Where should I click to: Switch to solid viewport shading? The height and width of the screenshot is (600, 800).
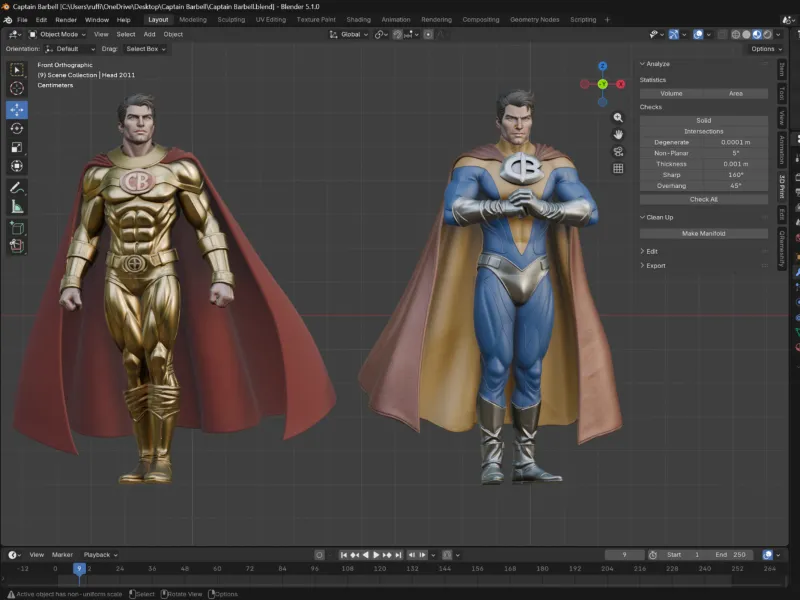[746, 35]
